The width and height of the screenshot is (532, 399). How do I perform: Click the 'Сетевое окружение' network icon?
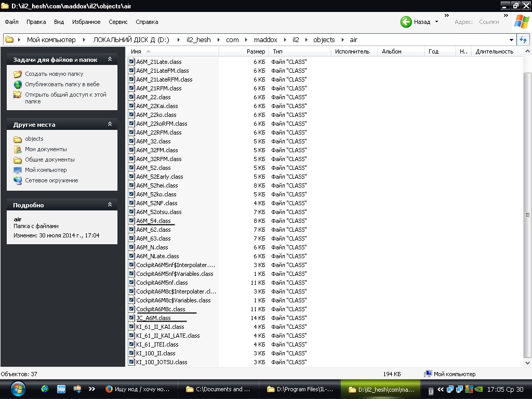point(18,180)
